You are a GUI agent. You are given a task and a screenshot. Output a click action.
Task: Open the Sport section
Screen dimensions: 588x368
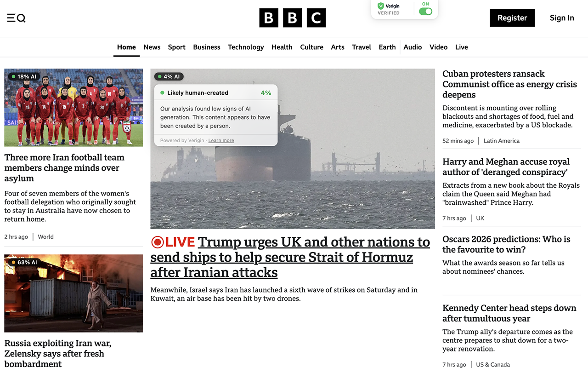[x=177, y=47]
